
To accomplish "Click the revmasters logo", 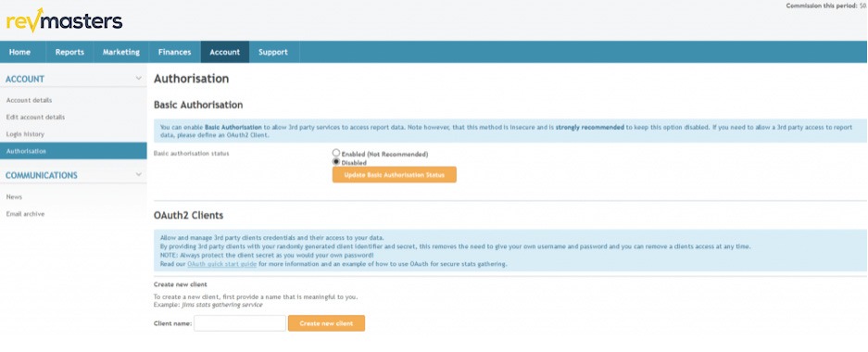I will click(64, 20).
